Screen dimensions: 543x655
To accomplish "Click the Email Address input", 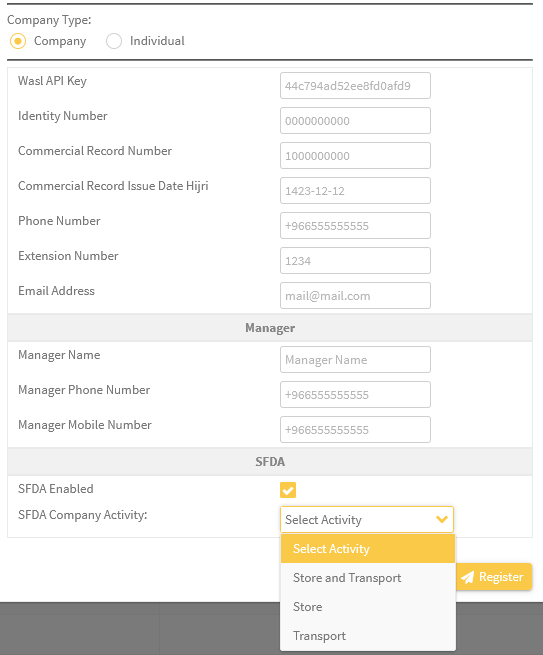I will point(355,296).
